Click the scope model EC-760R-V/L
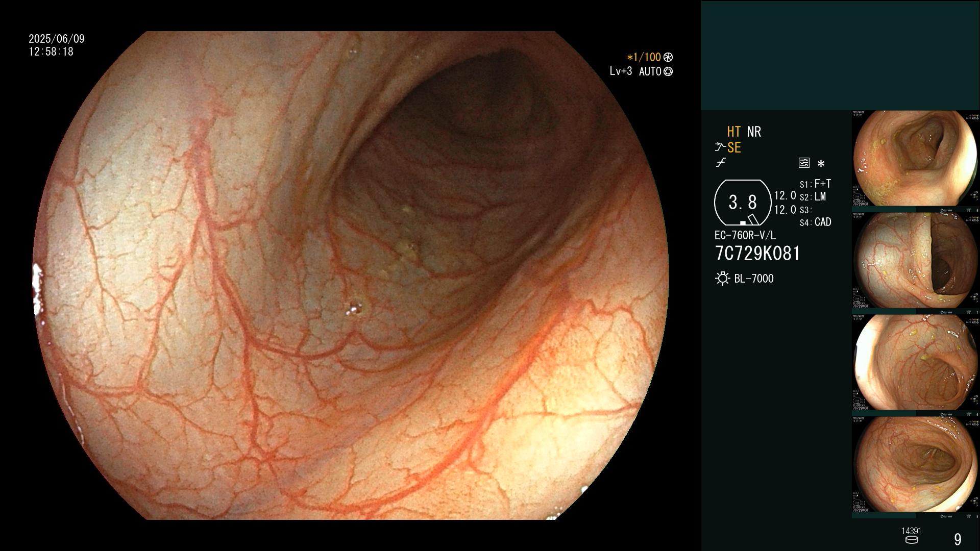The image size is (980, 551). (745, 235)
